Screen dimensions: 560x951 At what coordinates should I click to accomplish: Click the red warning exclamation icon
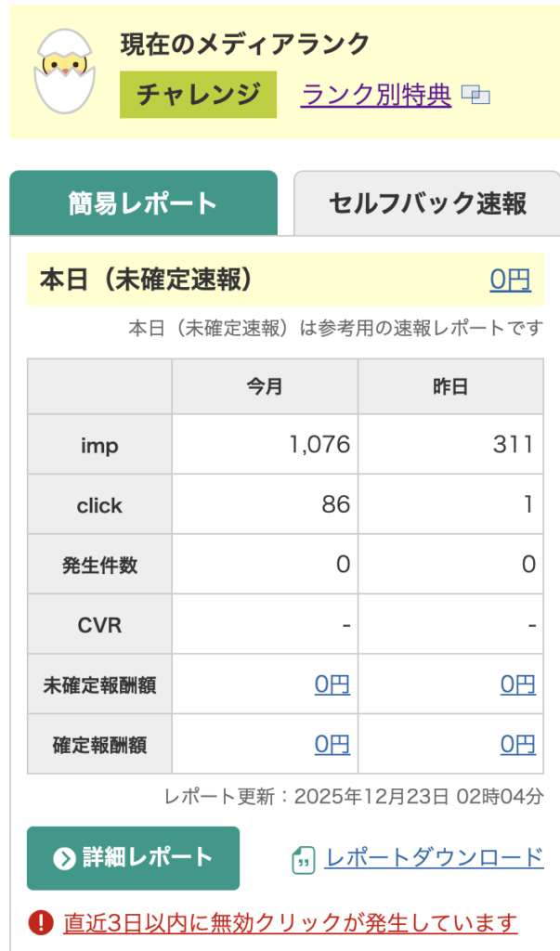tap(41, 922)
